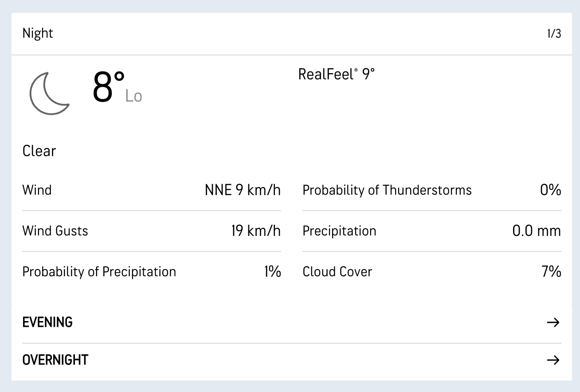580x392 pixels.
Task: Click the 0.0 mm precipitation value
Action: 537,231
